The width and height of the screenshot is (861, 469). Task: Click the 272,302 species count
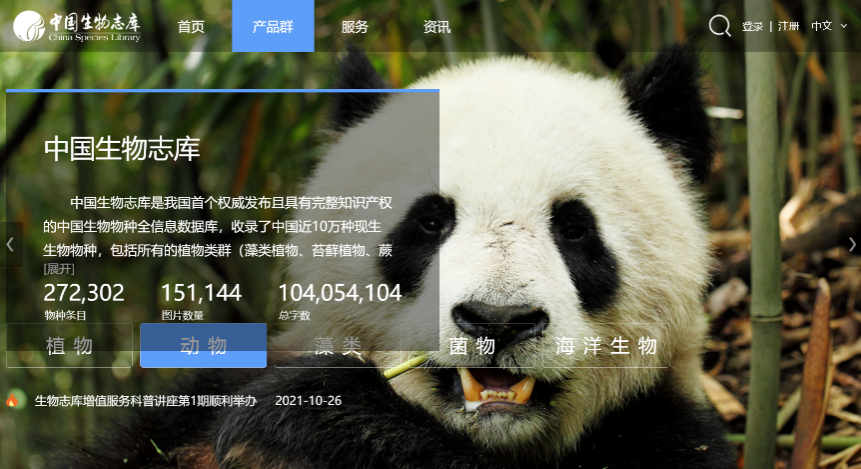point(84,293)
